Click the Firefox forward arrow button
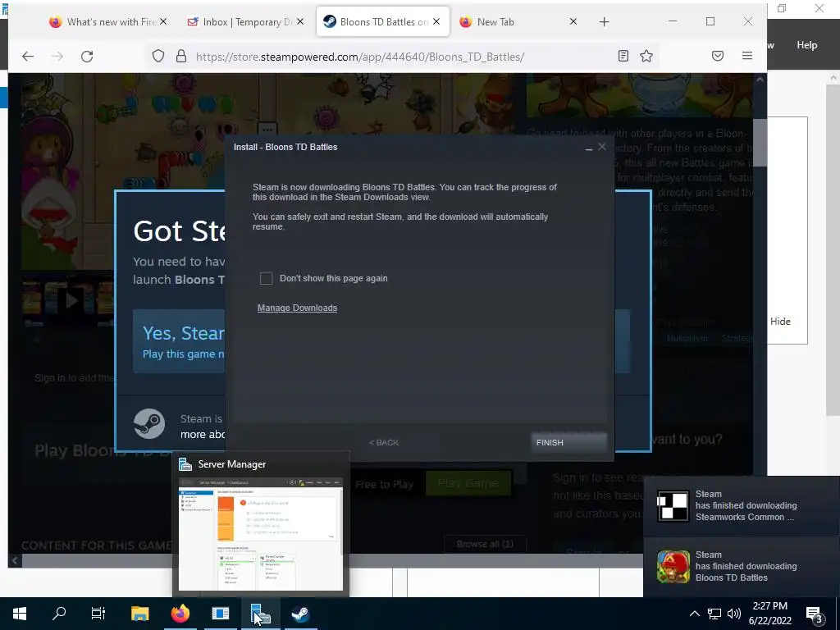 pos(57,57)
